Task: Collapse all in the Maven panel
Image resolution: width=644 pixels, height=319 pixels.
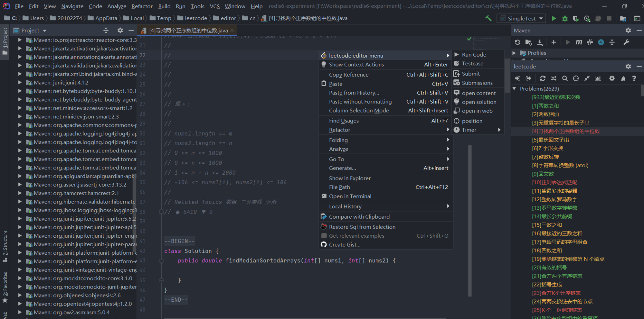Action: coord(612,42)
